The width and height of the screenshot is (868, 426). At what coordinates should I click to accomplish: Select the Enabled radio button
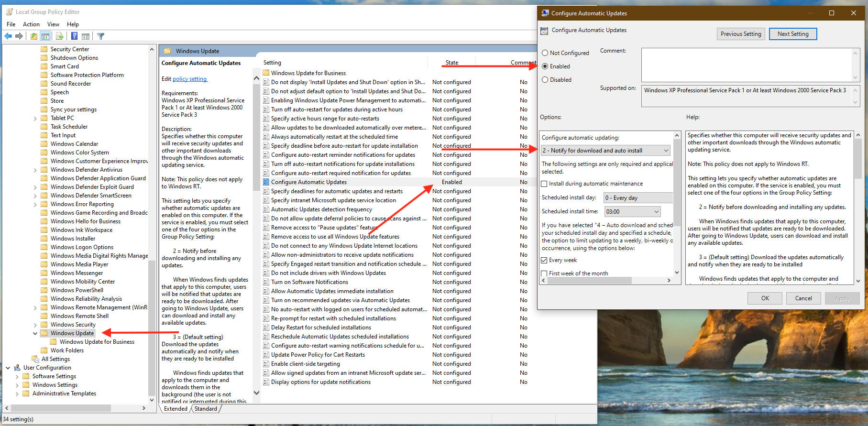point(545,66)
